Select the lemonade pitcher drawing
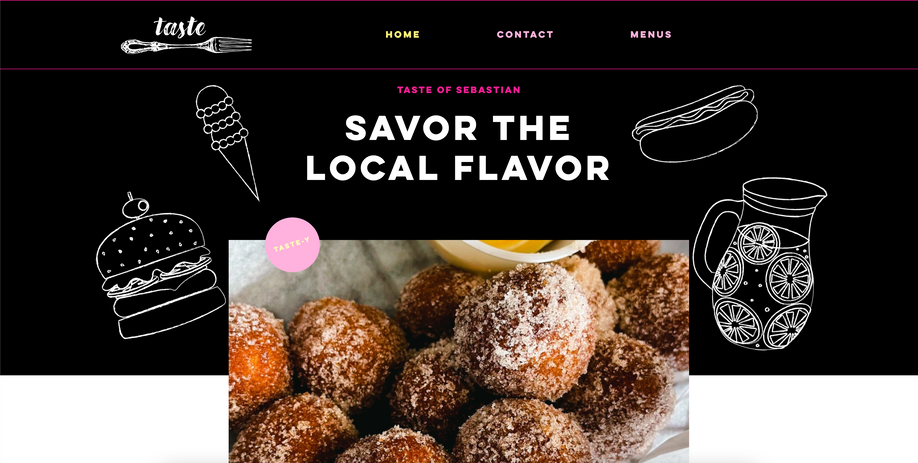The image size is (918, 463). 759,264
